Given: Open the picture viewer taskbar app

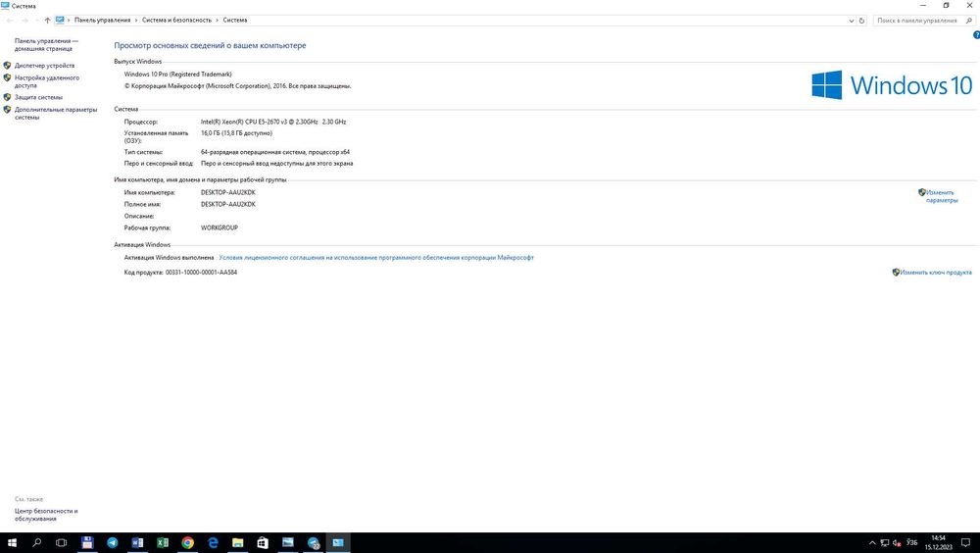Looking at the screenshot, I should point(287,543).
